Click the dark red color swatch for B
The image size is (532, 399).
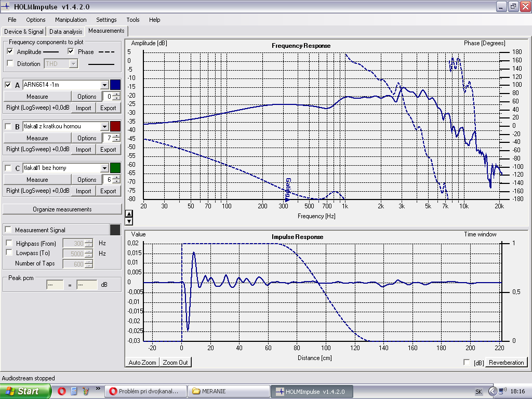tap(115, 126)
